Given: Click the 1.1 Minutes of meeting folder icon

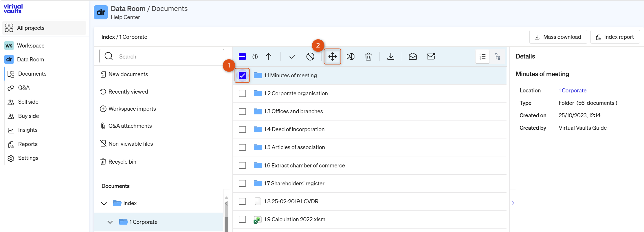Looking at the screenshot, I should (x=258, y=75).
